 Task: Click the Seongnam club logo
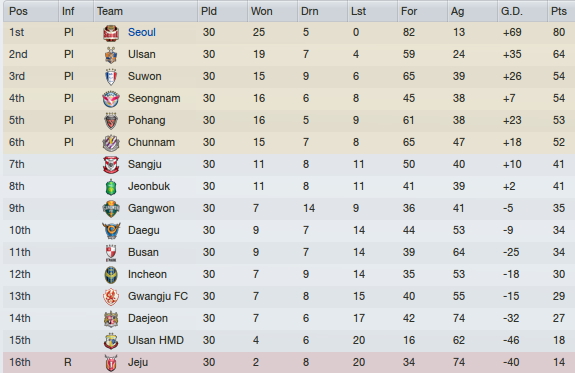click(x=111, y=99)
